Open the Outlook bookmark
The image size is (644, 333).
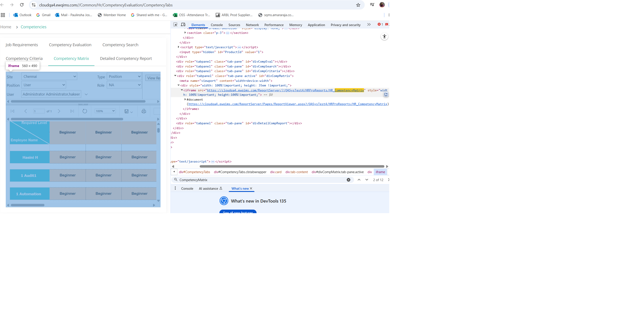[x=23, y=15]
